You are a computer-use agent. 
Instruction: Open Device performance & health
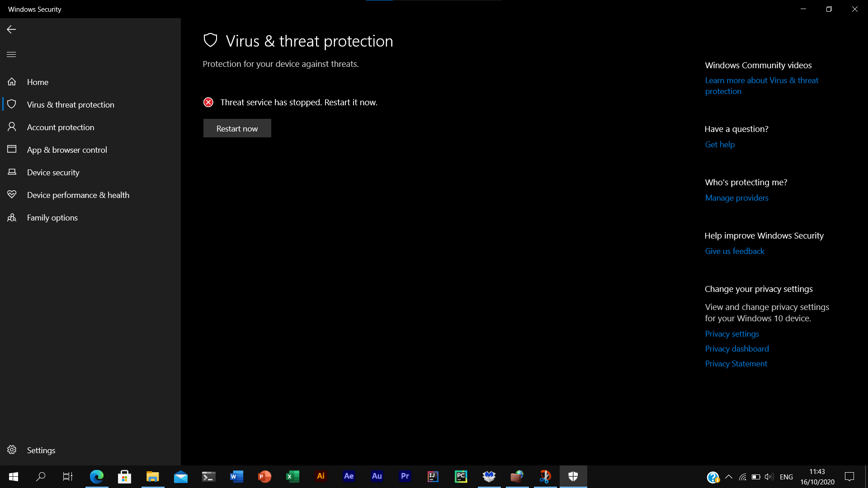tap(90, 195)
